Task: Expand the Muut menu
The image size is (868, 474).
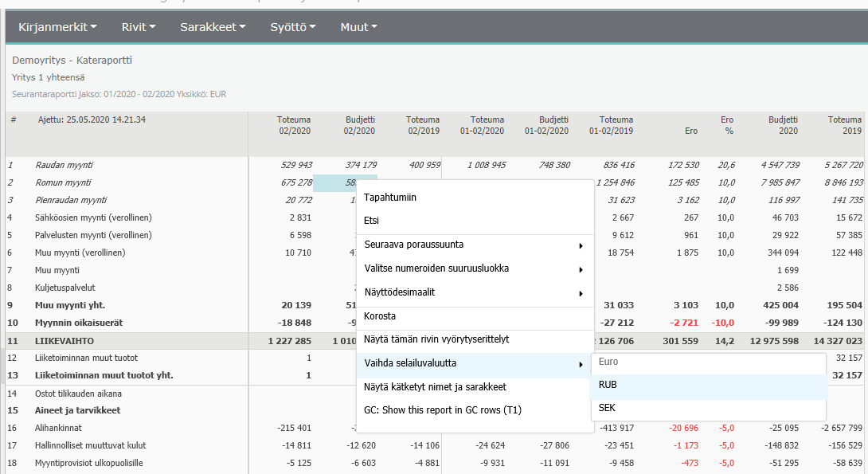Action: coord(358,27)
